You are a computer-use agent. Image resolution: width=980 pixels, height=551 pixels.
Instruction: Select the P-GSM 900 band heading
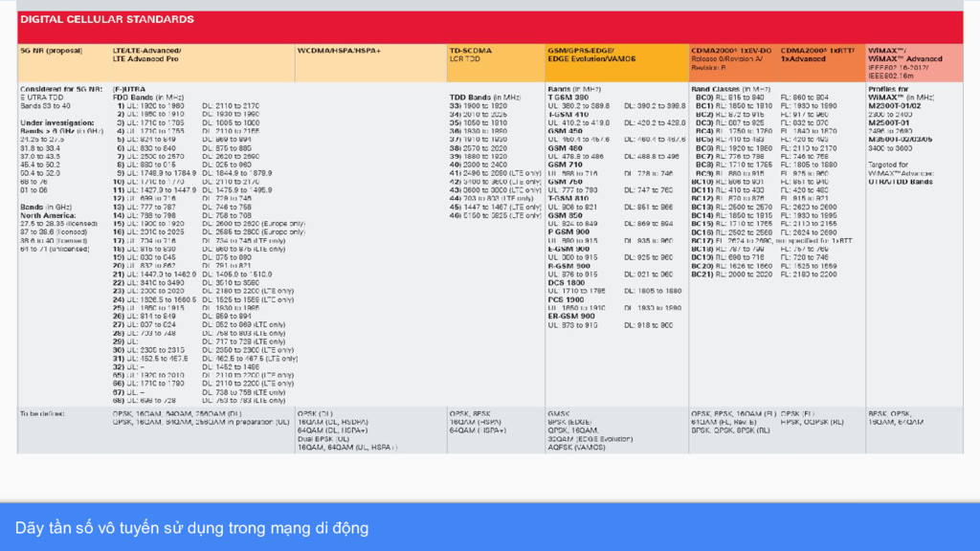point(568,232)
